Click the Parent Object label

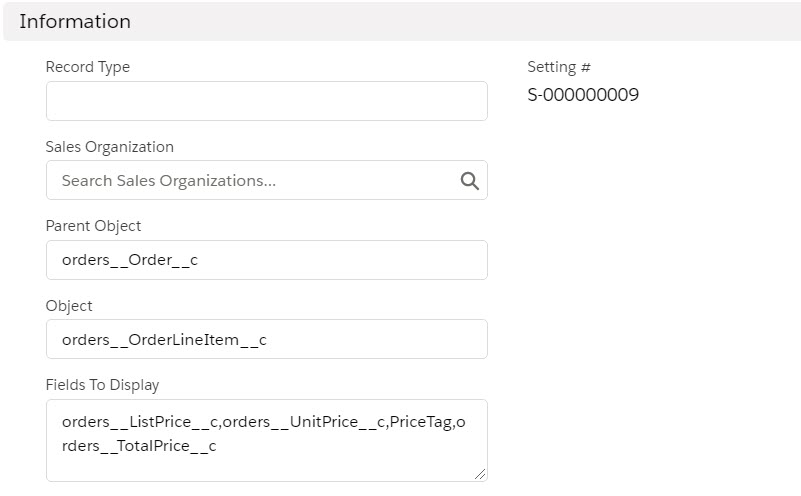click(94, 226)
